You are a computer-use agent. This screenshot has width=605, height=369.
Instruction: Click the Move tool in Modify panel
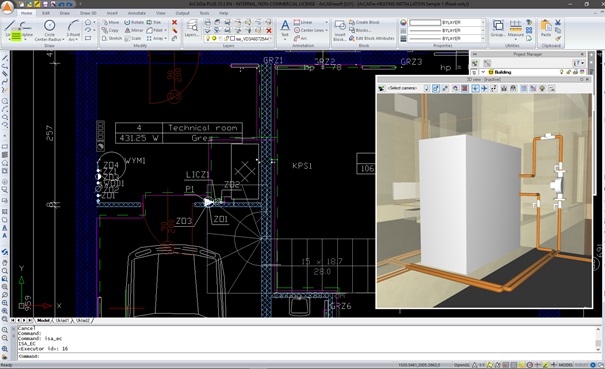coord(111,22)
